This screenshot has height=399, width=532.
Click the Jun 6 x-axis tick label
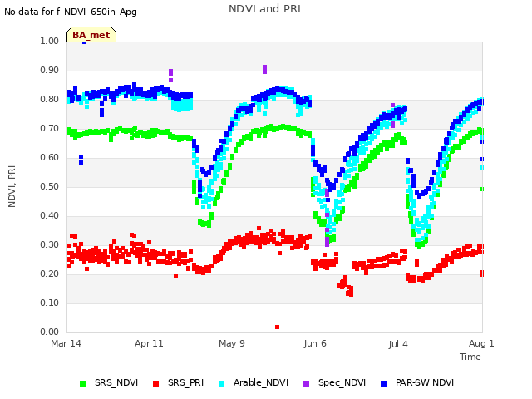(x=315, y=343)
